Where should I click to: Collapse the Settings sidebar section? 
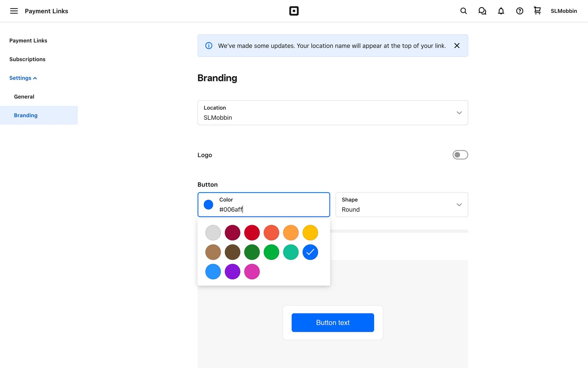click(x=23, y=78)
